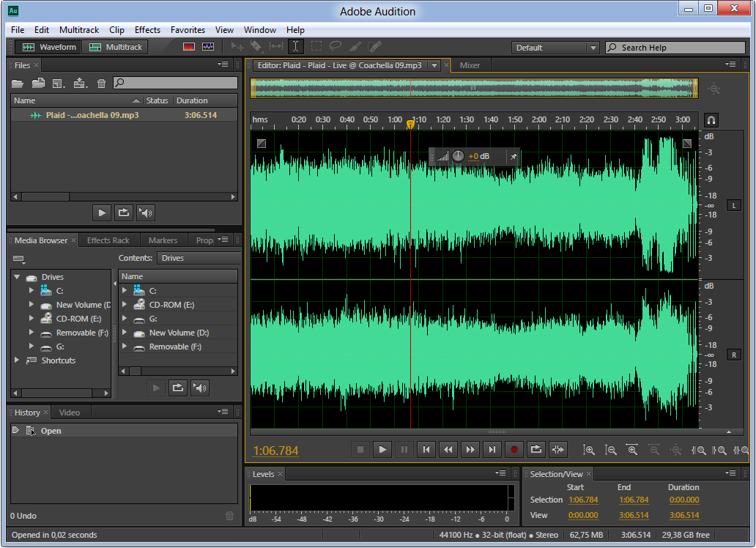Select the Razor tool

tap(256, 47)
